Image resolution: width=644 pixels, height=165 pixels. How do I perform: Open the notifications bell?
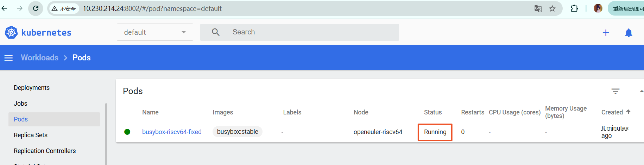pyautogui.click(x=629, y=33)
